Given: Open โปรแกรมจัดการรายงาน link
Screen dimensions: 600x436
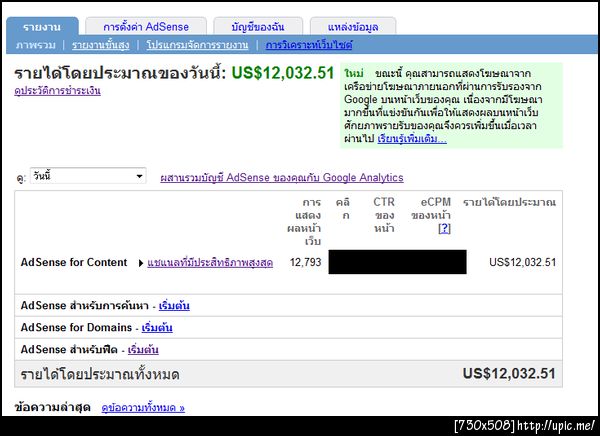Looking at the screenshot, I should pos(197,45).
